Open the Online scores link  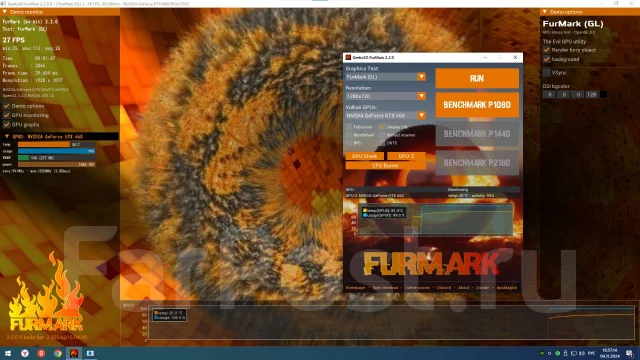tap(417, 288)
